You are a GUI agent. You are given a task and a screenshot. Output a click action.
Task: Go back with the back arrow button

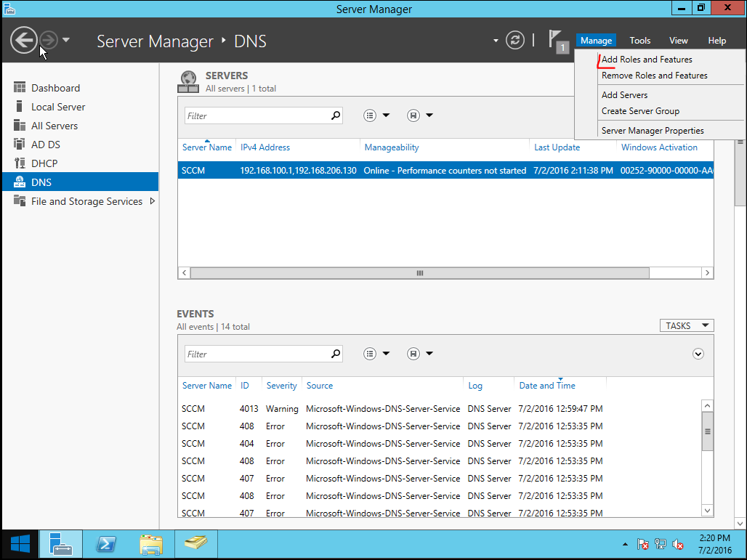tap(23, 40)
